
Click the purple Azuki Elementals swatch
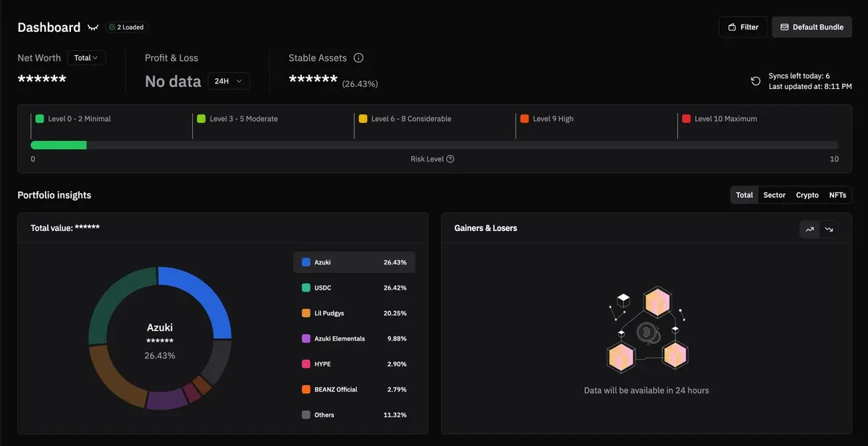click(x=306, y=339)
